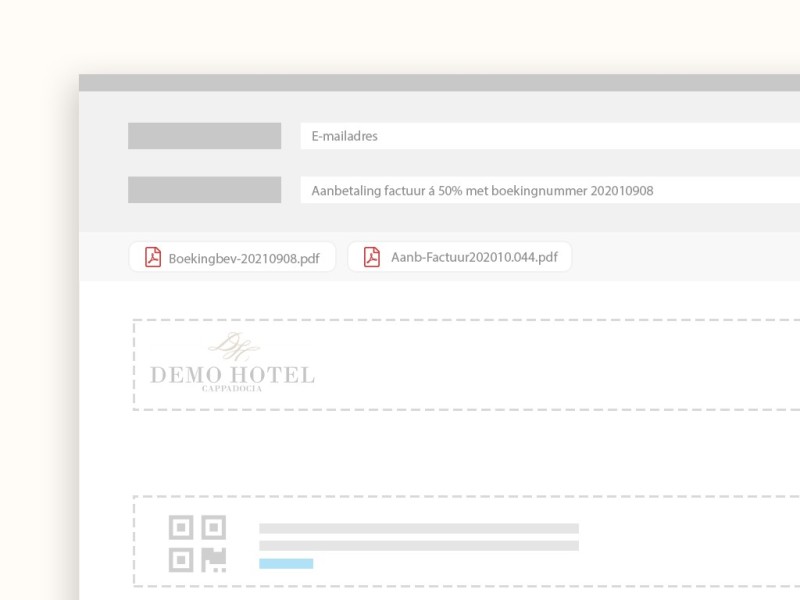Click the CAPPADOCIA text under the logo

click(232, 389)
